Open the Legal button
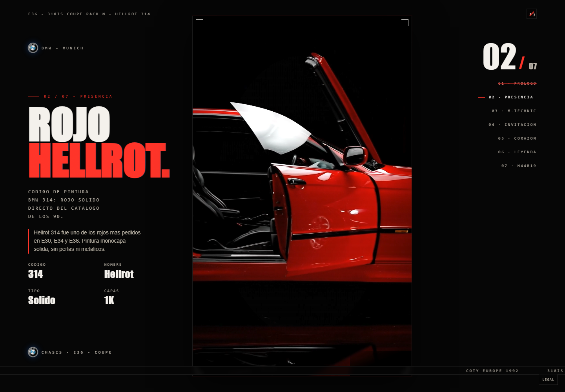Viewport: 565px width, 392px height. 548,379
